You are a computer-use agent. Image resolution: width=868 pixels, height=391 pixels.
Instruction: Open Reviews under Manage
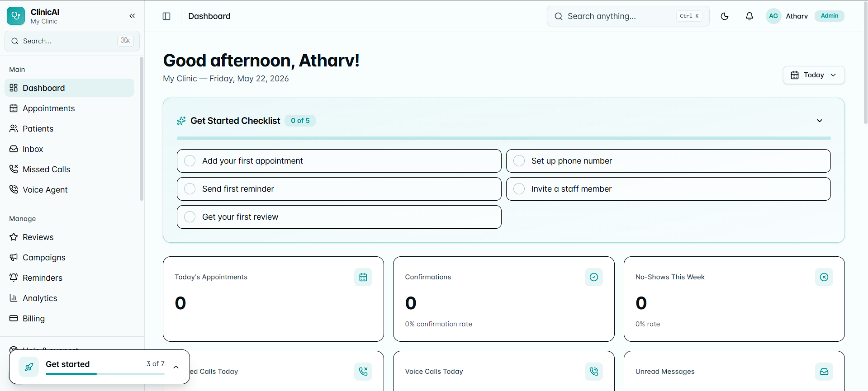click(x=69, y=237)
